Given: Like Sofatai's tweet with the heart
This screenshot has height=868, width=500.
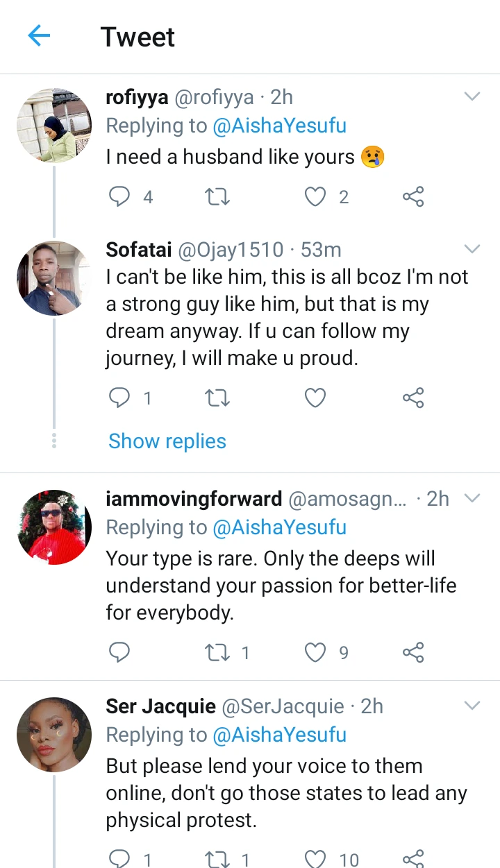Looking at the screenshot, I should [x=316, y=398].
